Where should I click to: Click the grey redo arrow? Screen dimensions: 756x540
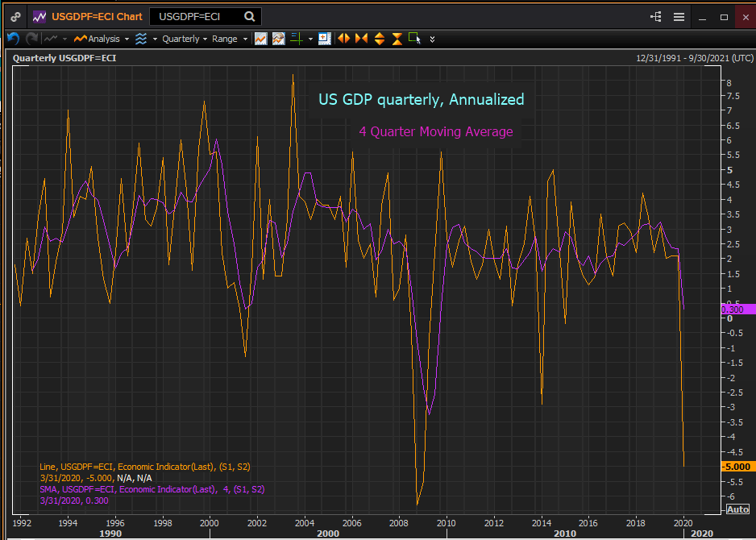[31, 39]
